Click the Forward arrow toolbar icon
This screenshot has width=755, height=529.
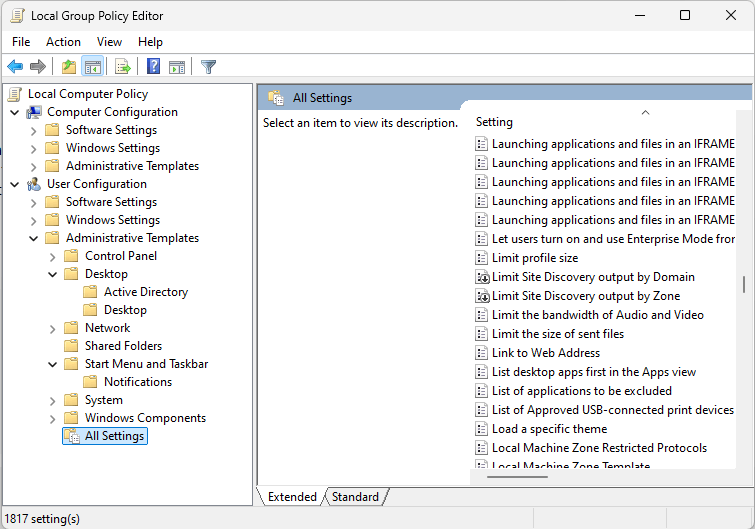pyautogui.click(x=38, y=66)
